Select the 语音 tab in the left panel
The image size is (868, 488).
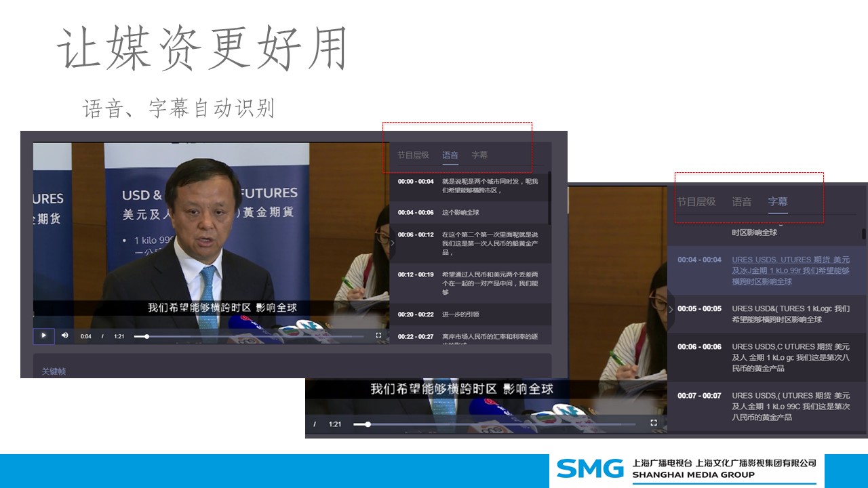[450, 155]
